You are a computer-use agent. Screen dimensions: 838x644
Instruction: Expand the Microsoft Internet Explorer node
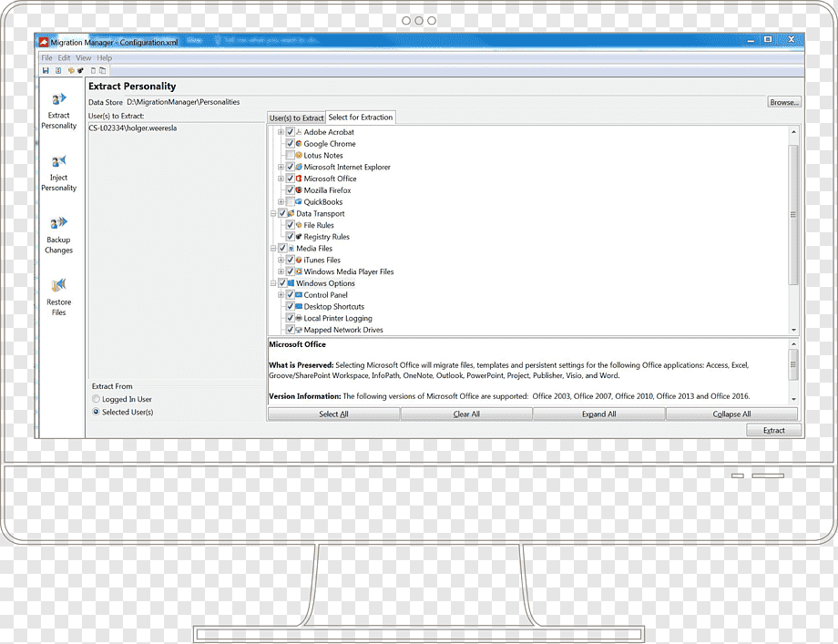(x=281, y=168)
